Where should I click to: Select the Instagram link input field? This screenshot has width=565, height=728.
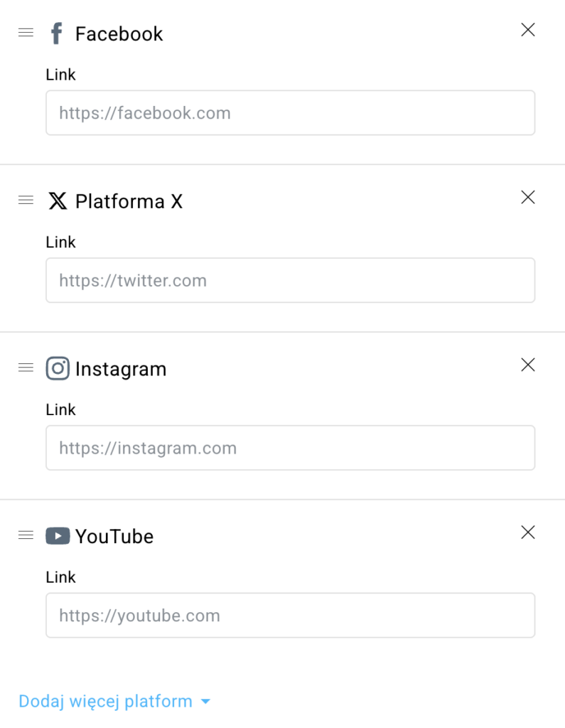coord(290,448)
